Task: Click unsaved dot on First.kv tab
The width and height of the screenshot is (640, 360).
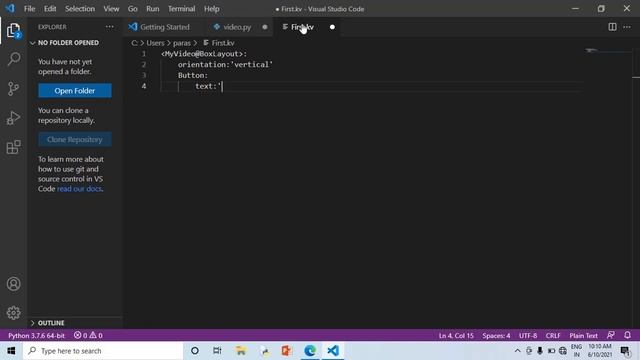Action: click(332, 27)
